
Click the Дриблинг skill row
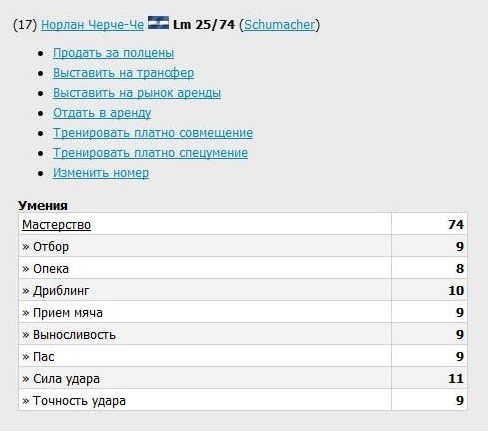tap(243, 290)
